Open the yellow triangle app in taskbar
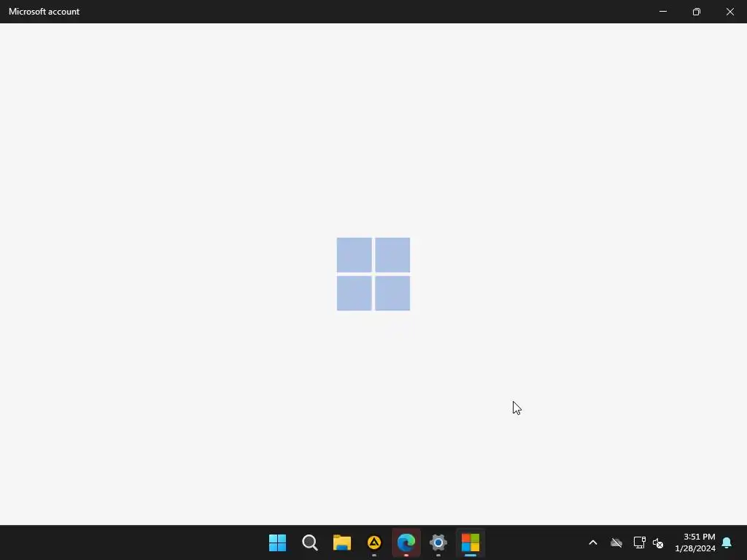The height and width of the screenshot is (560, 747). 374,542
